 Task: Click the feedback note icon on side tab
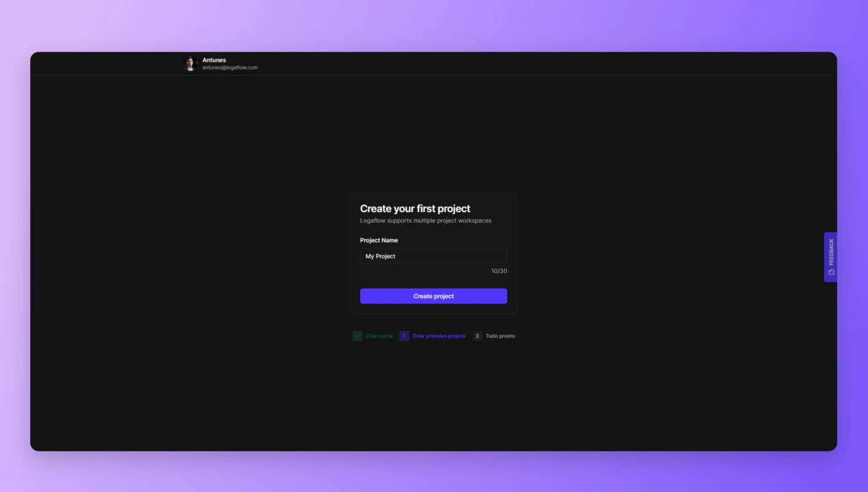(831, 272)
